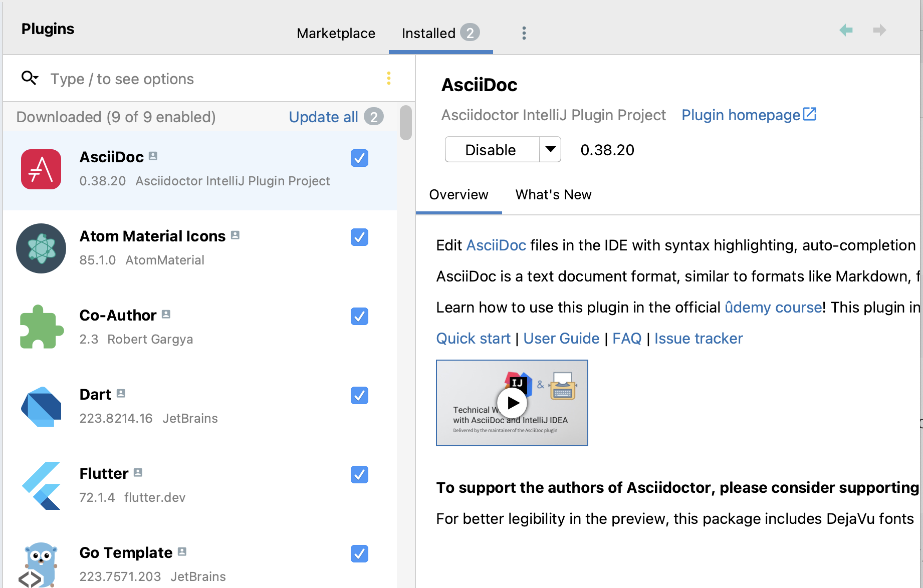Expand the Disable dropdown arrow

point(550,149)
